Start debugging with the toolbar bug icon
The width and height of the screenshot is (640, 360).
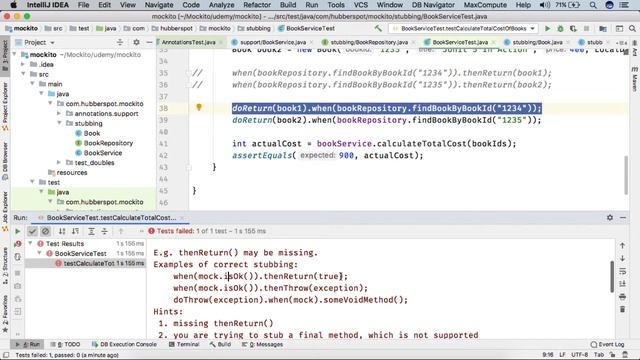560,29
